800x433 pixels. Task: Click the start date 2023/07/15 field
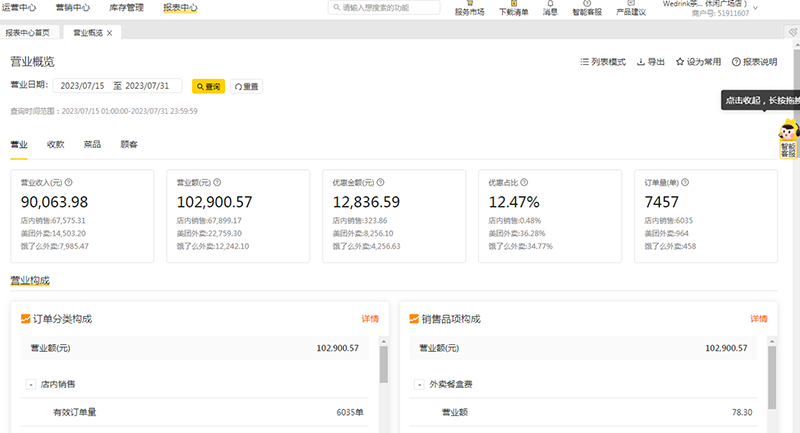pos(82,86)
